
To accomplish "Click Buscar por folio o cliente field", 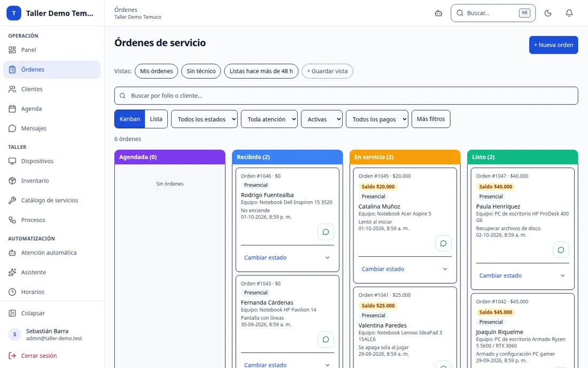I will (346, 96).
